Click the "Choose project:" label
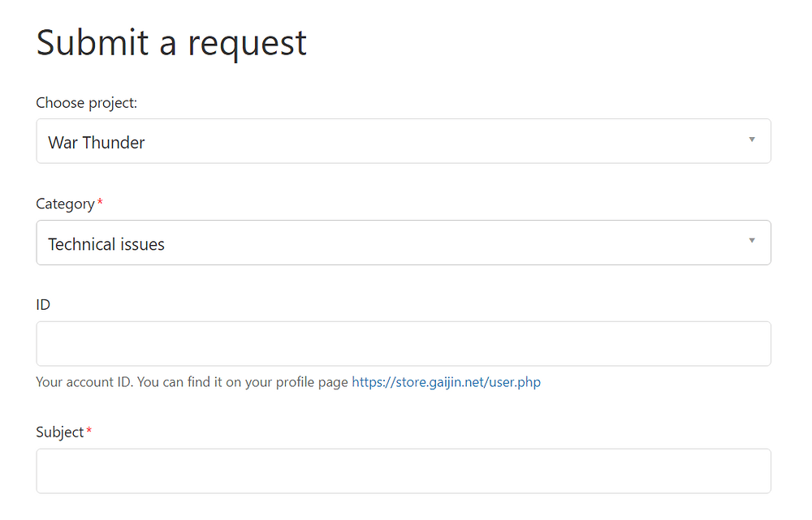 (x=86, y=103)
